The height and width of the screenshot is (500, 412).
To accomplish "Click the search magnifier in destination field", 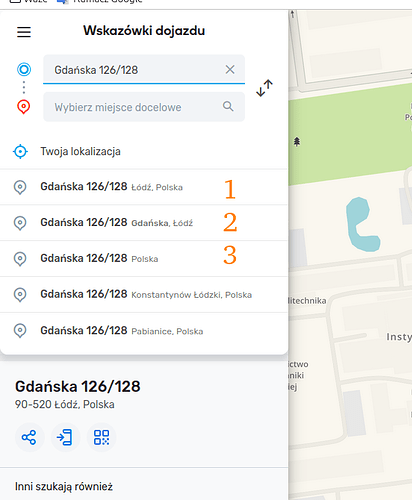I will point(228,106).
